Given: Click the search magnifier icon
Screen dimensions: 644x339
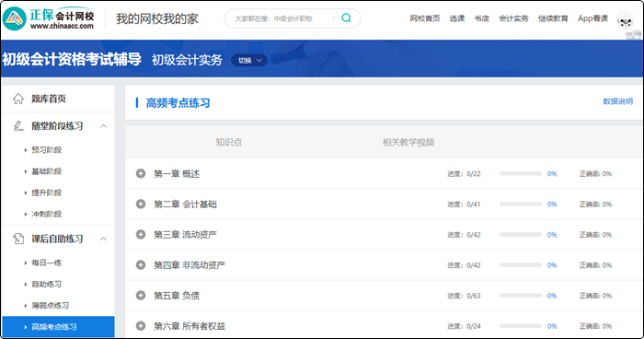Looking at the screenshot, I should (346, 18).
